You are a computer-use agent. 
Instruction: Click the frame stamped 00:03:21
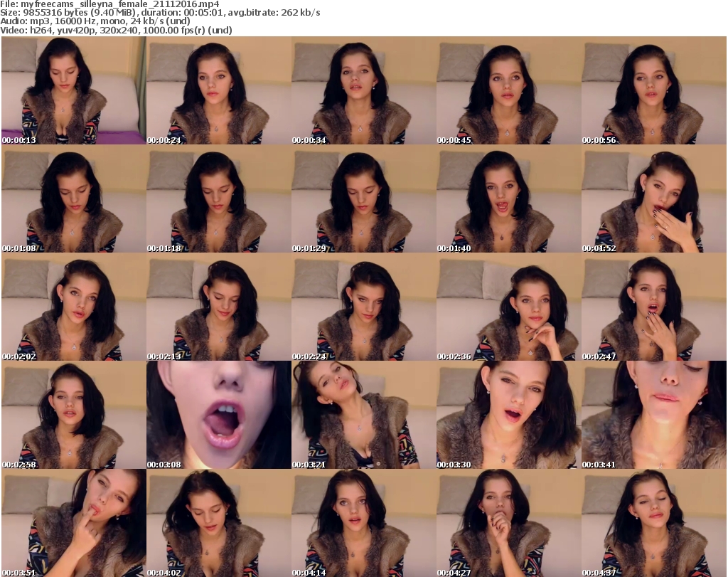click(363, 415)
